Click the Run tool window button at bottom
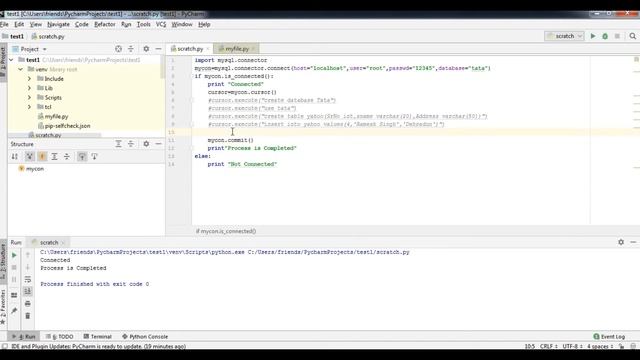The width and height of the screenshot is (640, 360). point(24,336)
